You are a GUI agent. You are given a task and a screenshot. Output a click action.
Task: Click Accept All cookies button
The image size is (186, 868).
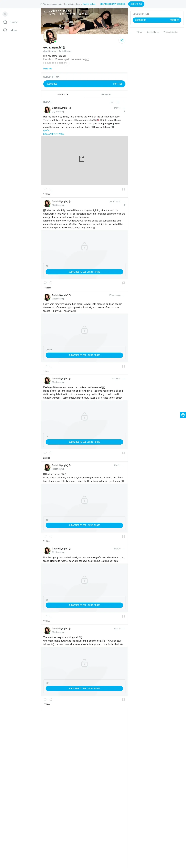136,4
